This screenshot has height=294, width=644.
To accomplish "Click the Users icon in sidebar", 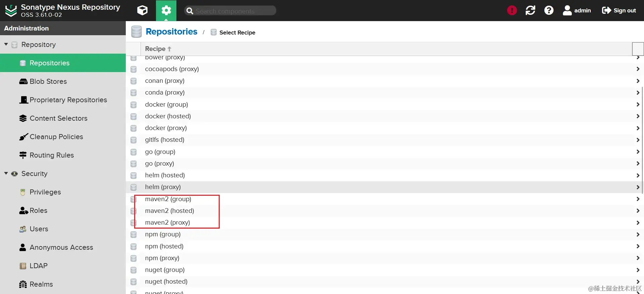I will click(23, 229).
